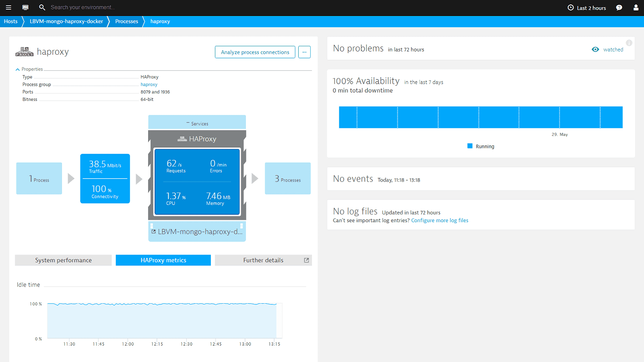The image size is (644, 362).
Task: Open the user account profile icon
Action: click(636, 8)
